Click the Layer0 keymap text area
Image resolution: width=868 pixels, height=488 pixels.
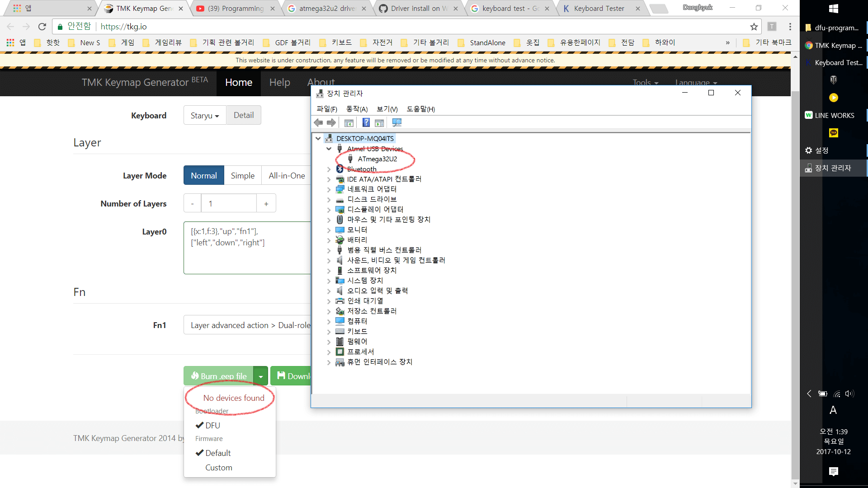[247, 248]
